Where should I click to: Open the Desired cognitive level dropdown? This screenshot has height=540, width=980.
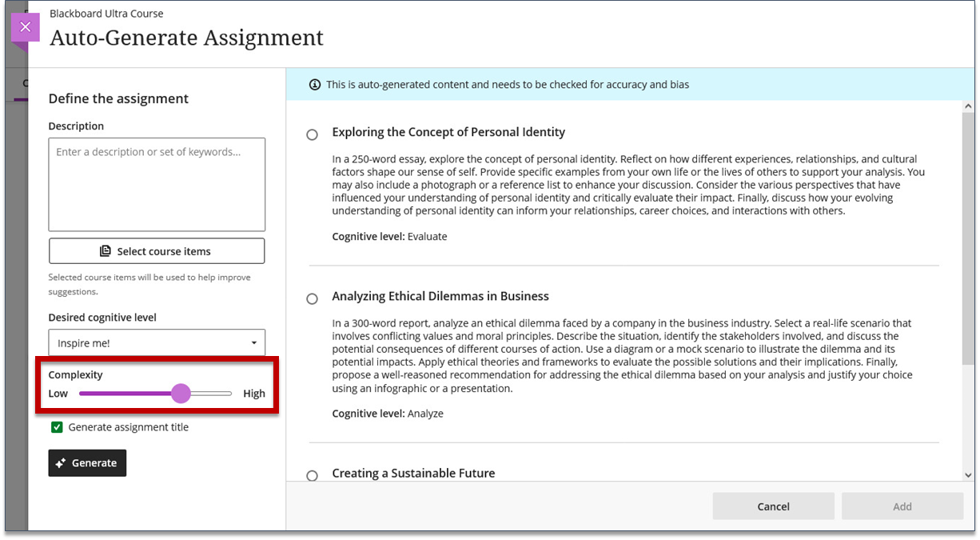157,343
